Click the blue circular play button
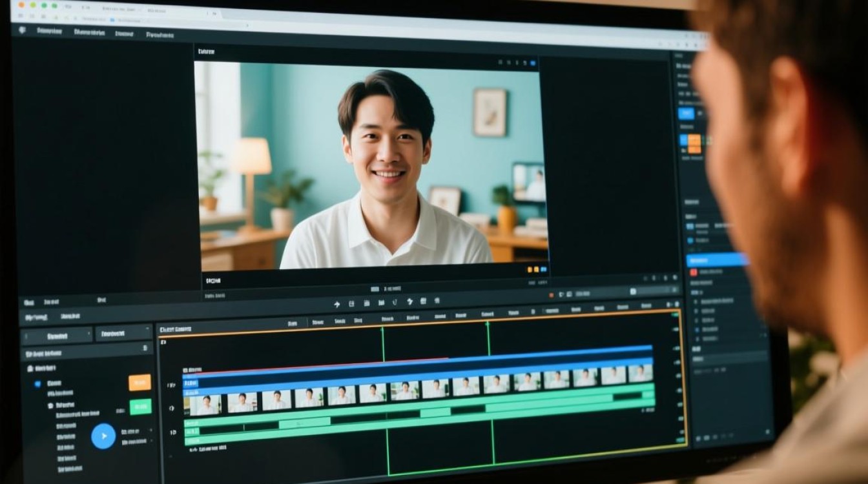 [103, 436]
